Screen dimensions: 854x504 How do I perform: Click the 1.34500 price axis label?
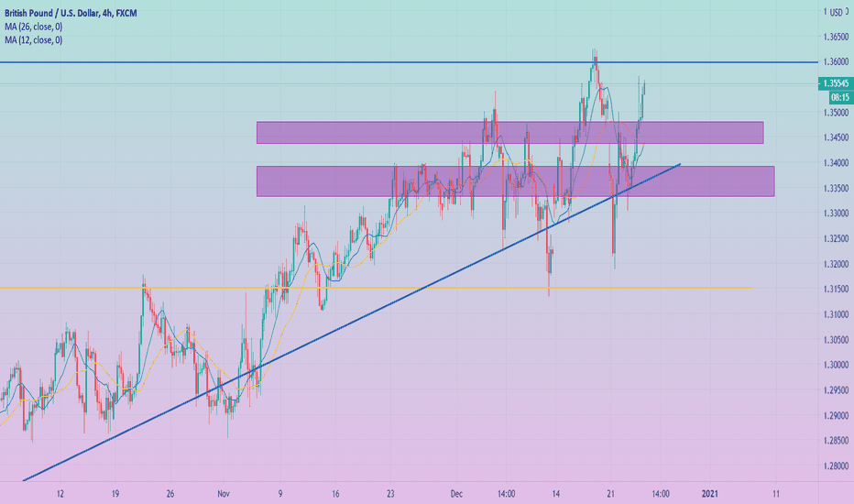(x=836, y=137)
